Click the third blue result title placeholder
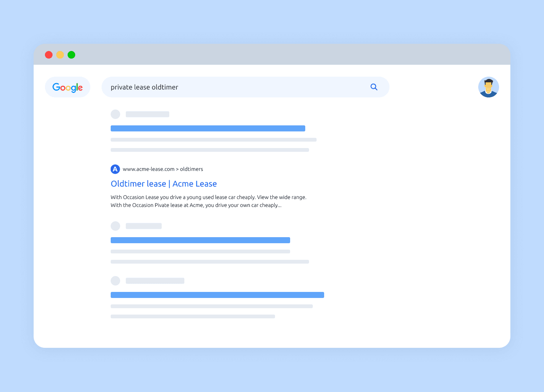 [x=200, y=240]
